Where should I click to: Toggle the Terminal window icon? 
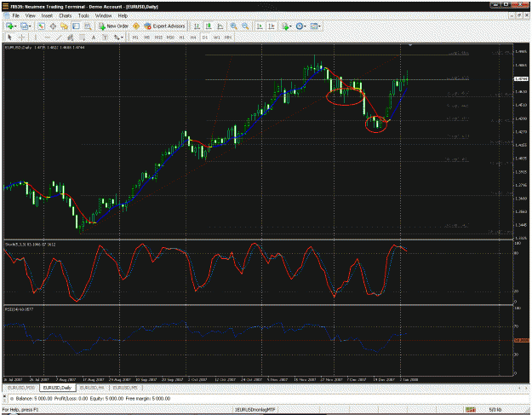click(76, 26)
